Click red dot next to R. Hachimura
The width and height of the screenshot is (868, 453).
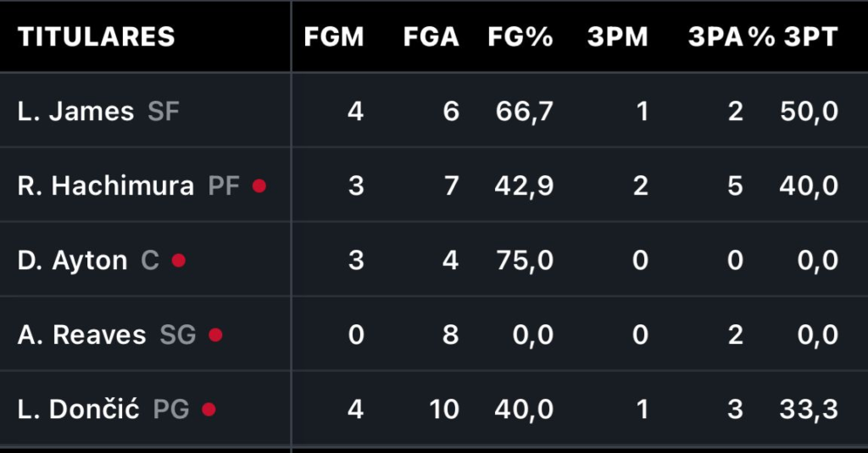point(259,186)
